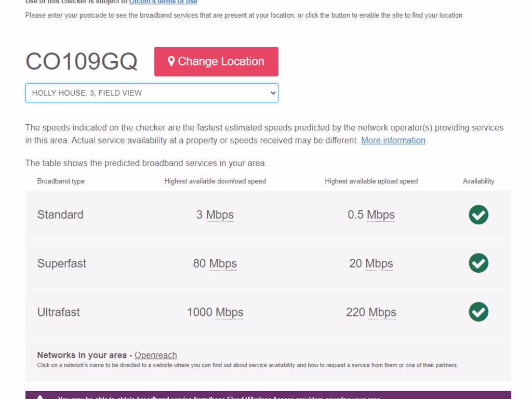The width and height of the screenshot is (532, 399).
Task: Click Mbps beside the 0.5 upload speed
Action: [x=381, y=215]
